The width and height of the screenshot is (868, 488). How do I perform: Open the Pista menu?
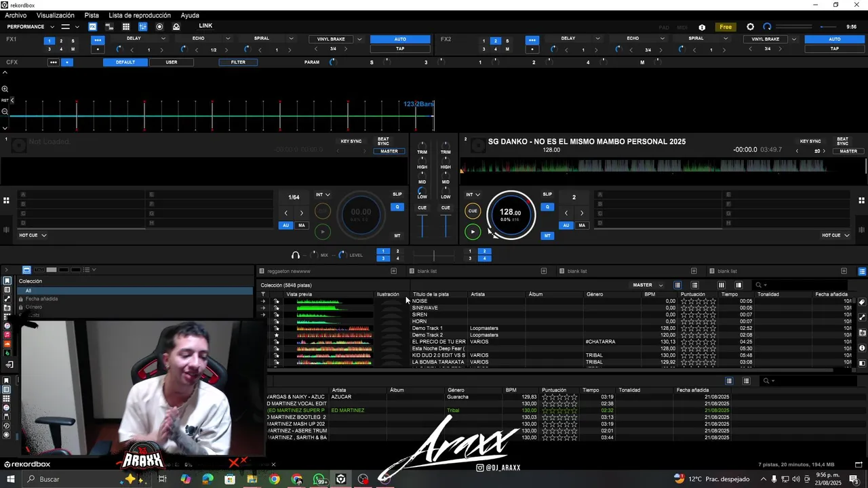[92, 15]
